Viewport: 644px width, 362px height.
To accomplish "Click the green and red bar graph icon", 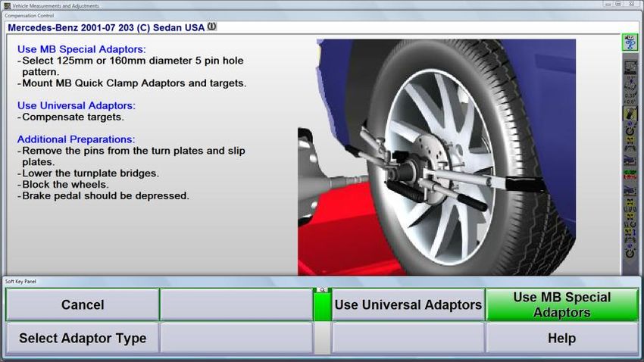I will coord(630,175).
